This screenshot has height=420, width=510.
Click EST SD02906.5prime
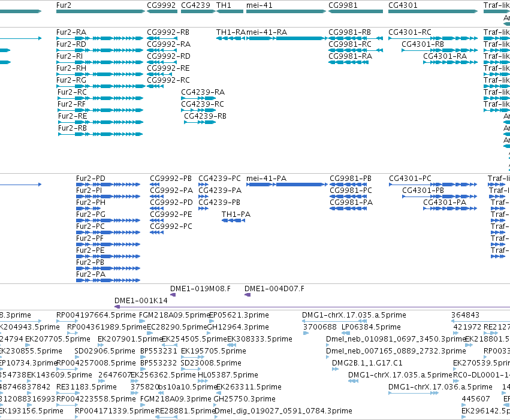pyautogui.click(x=77, y=357)
